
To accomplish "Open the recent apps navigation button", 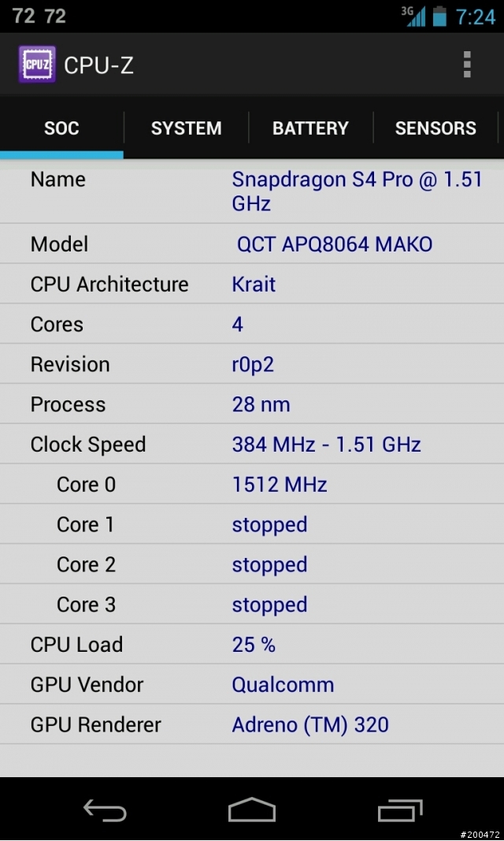I will click(399, 810).
